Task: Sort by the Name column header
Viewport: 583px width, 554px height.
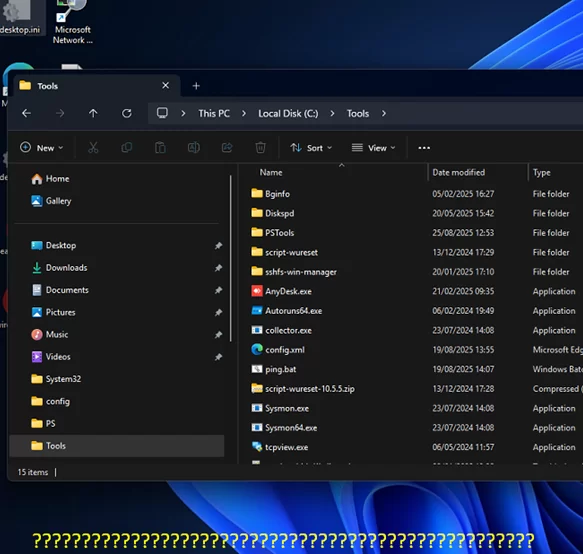Action: coord(271,173)
